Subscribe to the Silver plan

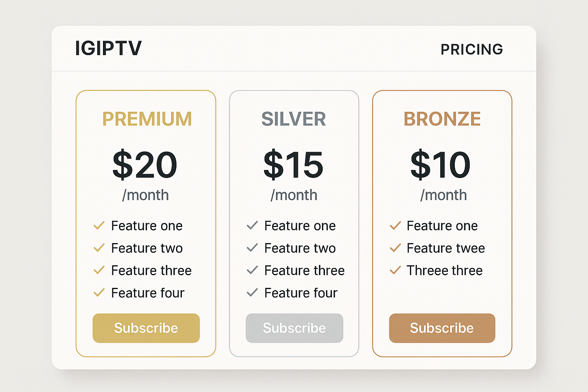pos(294,328)
